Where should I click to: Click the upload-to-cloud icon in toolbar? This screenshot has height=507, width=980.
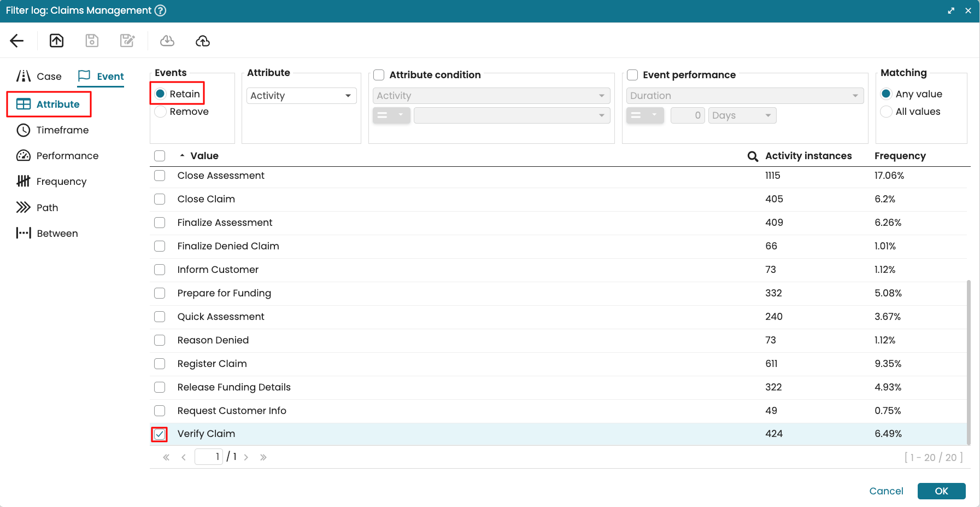(x=203, y=41)
